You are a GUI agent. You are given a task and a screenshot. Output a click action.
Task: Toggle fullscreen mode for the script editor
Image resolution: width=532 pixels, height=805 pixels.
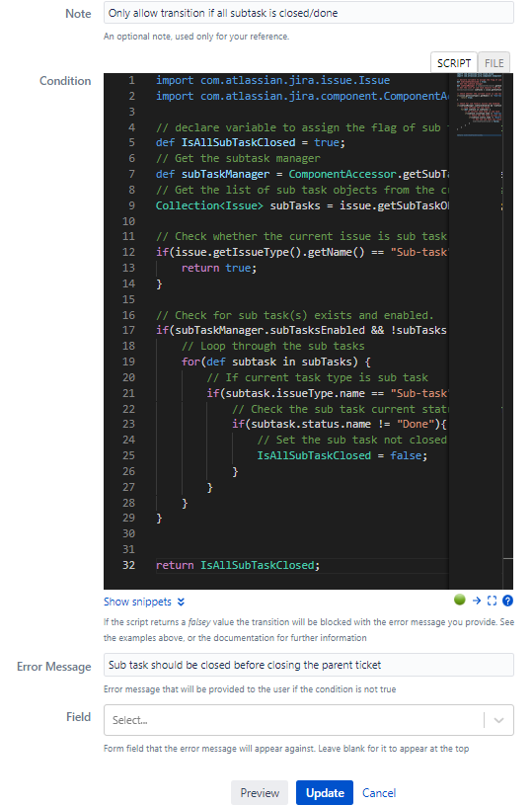[492, 601]
